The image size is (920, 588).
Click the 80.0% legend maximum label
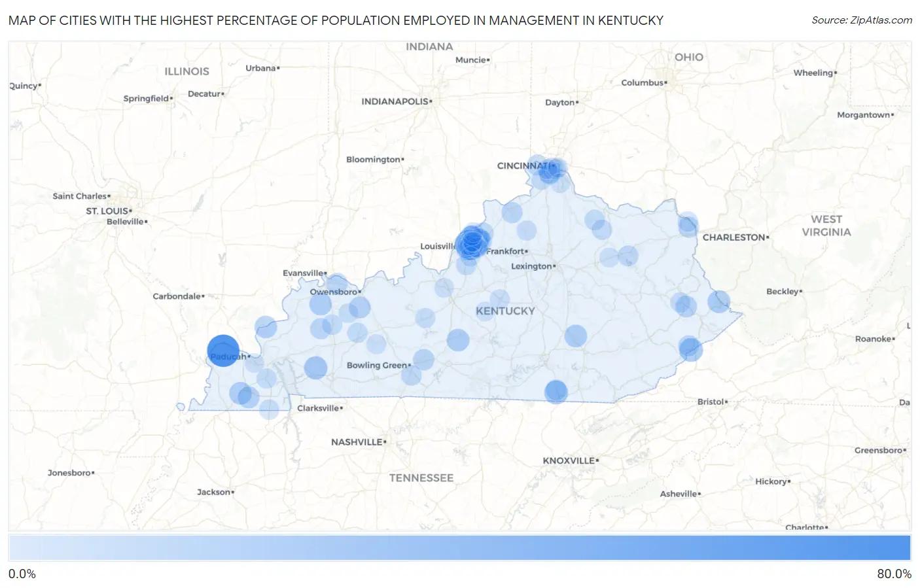894,574
